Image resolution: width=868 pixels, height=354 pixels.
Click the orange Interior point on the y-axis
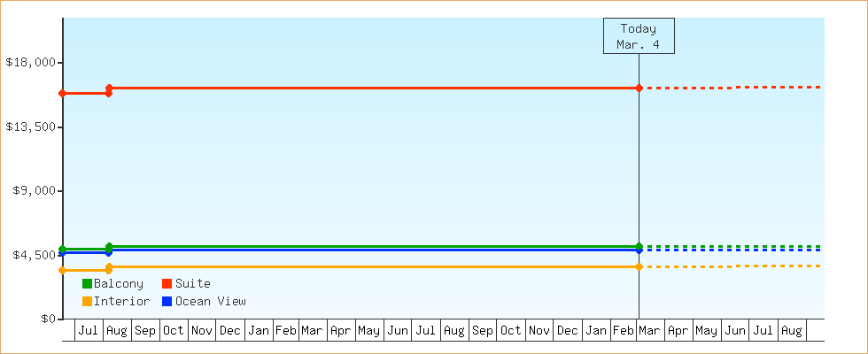pos(63,270)
